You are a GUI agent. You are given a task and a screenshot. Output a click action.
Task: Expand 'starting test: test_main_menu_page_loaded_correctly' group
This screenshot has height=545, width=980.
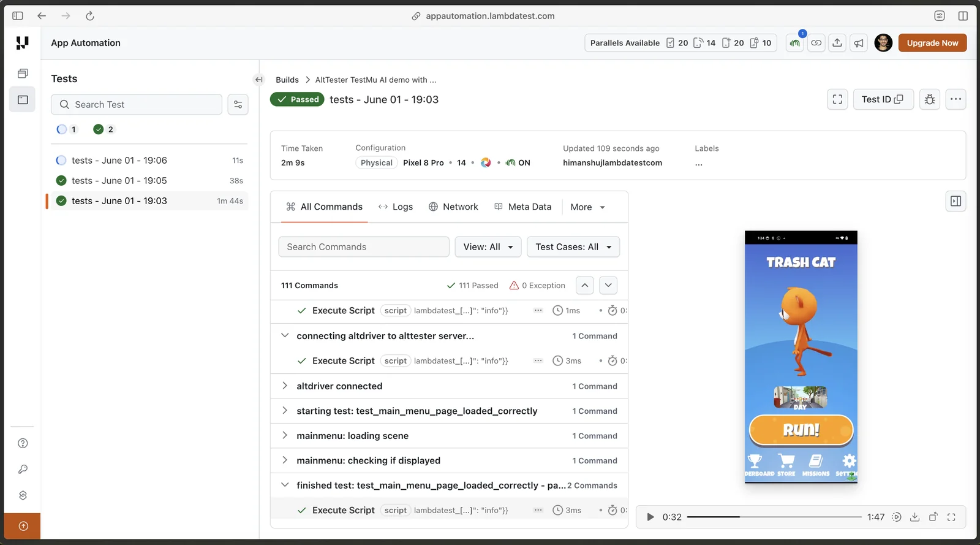click(x=285, y=411)
